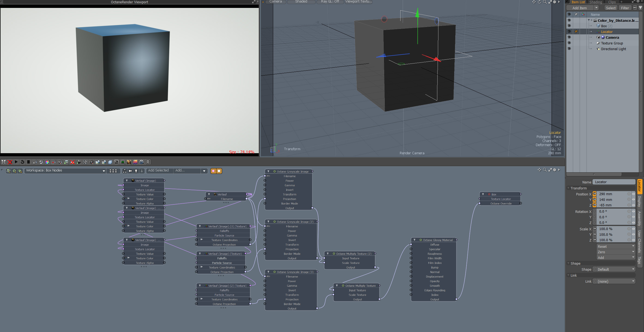
Task: Switch to the Shading tab
Action: [x=595, y=2]
